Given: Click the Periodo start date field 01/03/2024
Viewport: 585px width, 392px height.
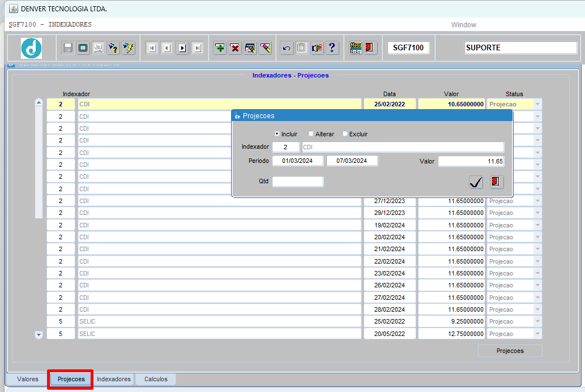Looking at the screenshot, I should [297, 161].
